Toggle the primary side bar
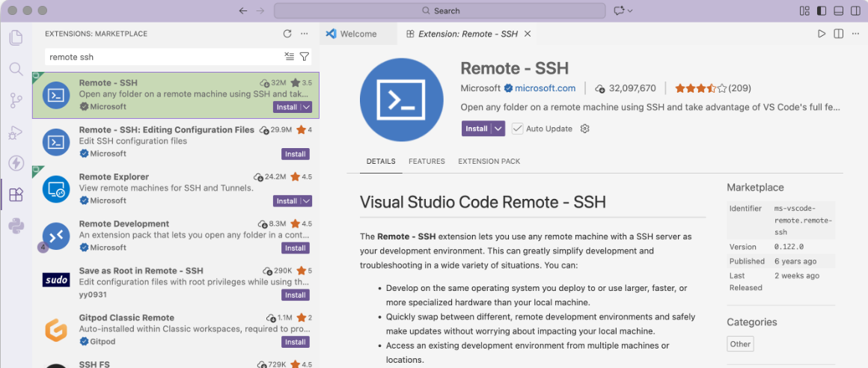Viewport: 868px width, 368px height. click(822, 10)
